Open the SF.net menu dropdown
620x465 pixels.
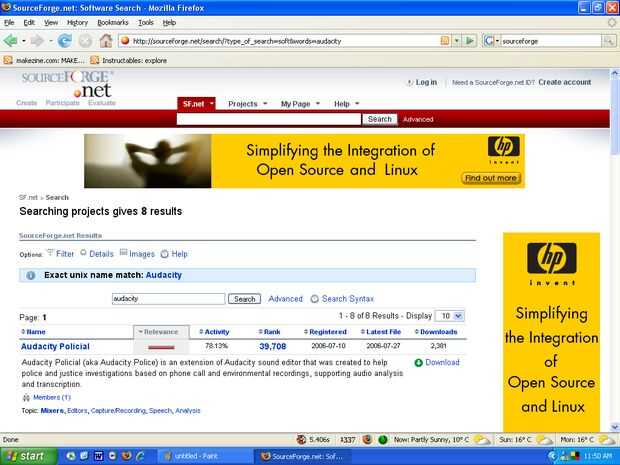(x=212, y=104)
